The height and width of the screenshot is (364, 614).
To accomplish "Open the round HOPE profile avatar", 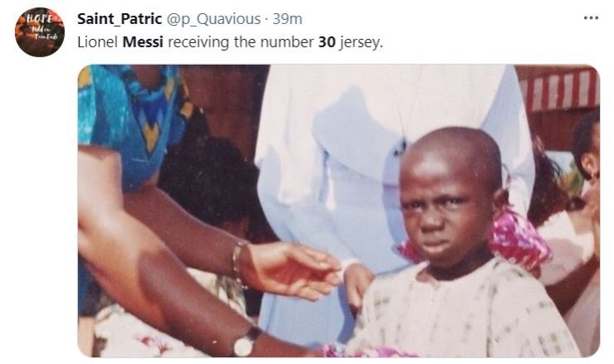I will pos(40,32).
